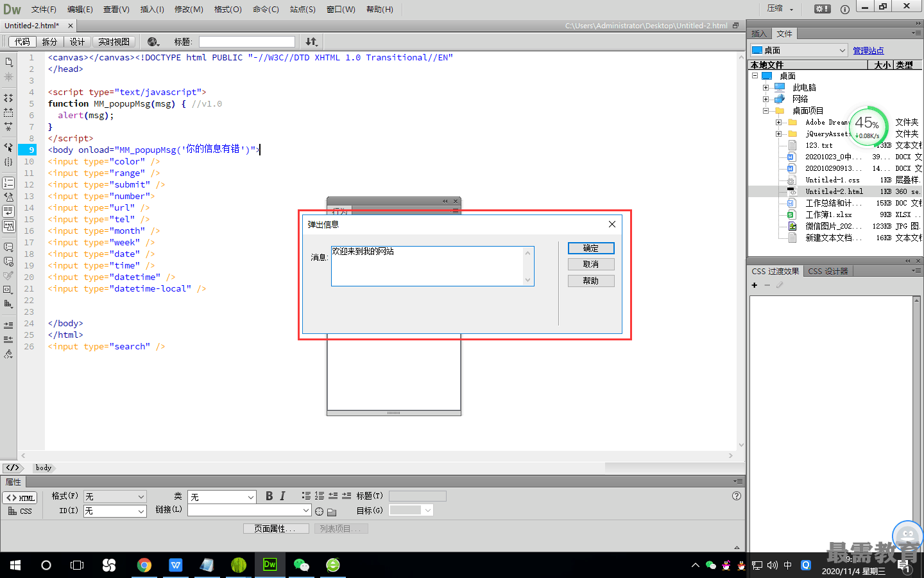Image resolution: width=924 pixels, height=578 pixels.
Task: Select HTML mode in properties panel
Action: click(21, 498)
